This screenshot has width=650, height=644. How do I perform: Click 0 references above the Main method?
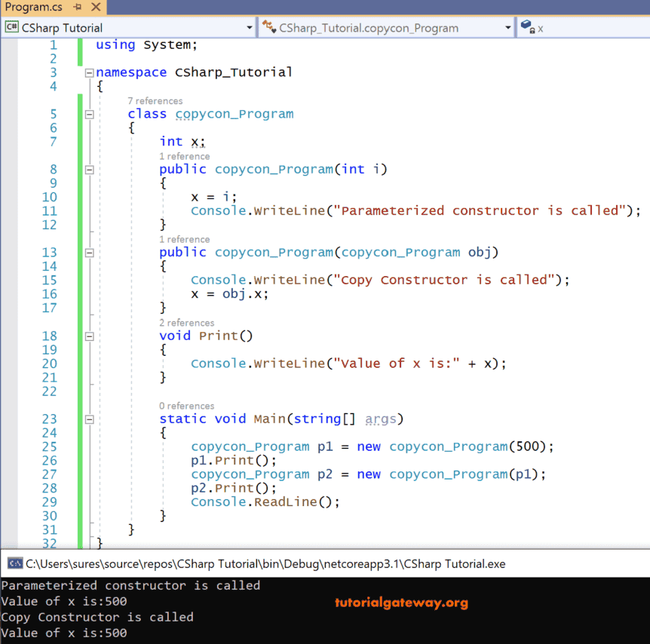click(185, 406)
